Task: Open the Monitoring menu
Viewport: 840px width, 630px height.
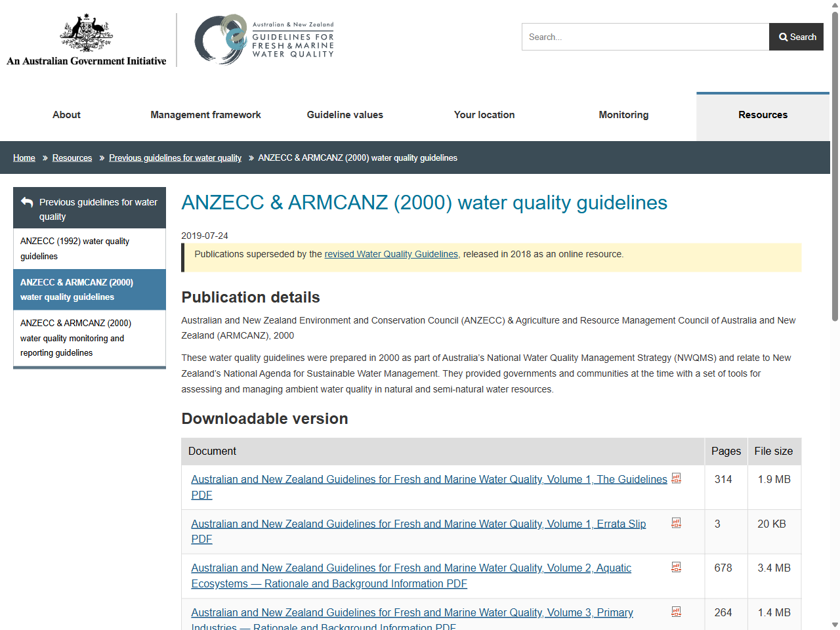Action: 623,115
